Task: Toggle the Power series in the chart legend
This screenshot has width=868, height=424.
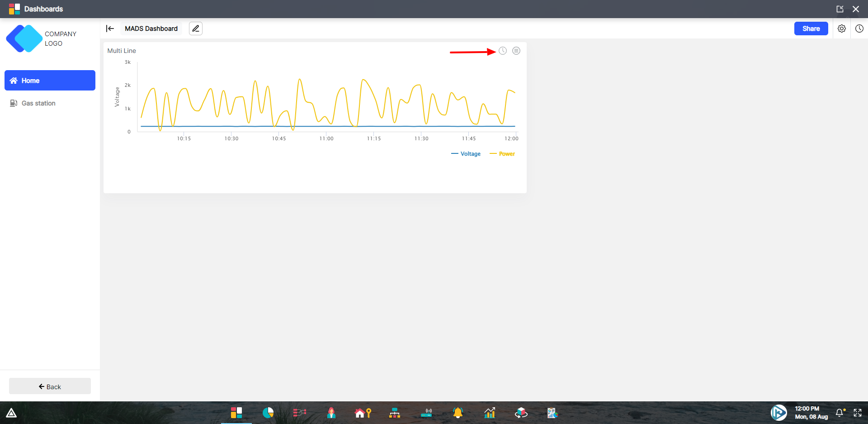Action: [502, 154]
